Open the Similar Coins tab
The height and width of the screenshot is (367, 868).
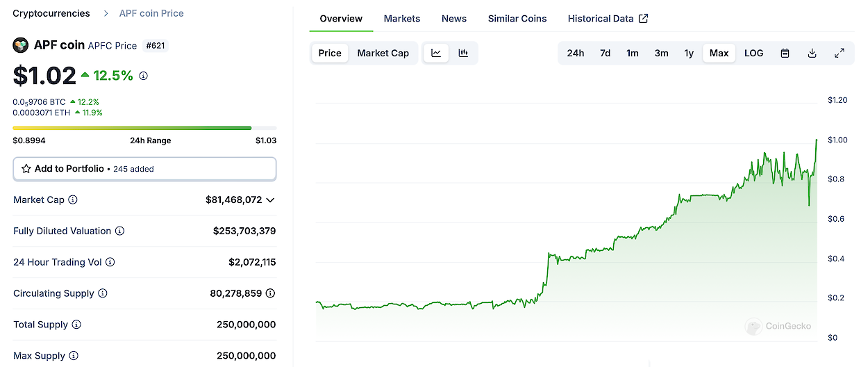517,19
